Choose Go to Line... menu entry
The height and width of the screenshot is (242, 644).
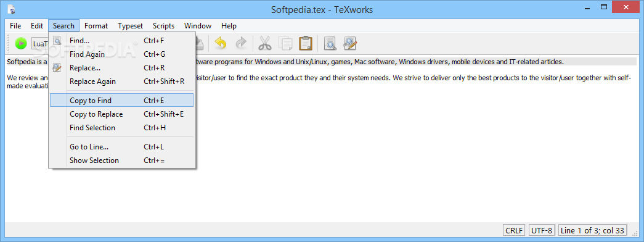(121, 146)
